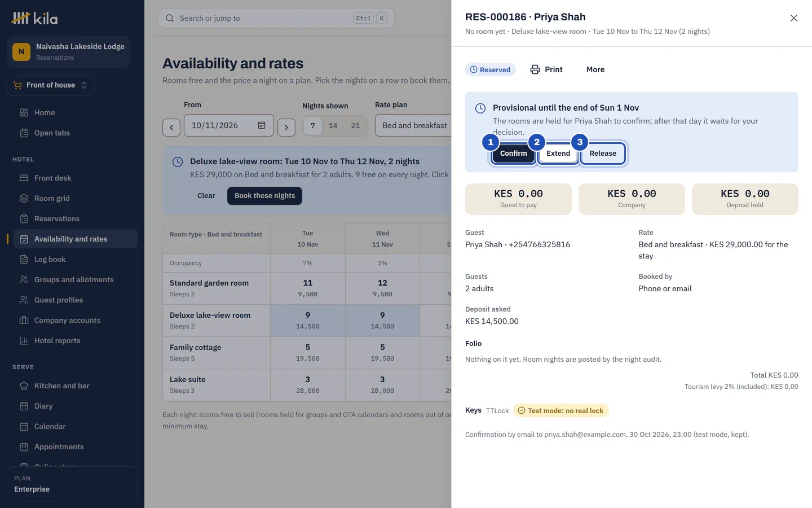The height and width of the screenshot is (508, 812).
Task: Open the Naivasha Lakeside Lodge selector
Action: point(68,52)
